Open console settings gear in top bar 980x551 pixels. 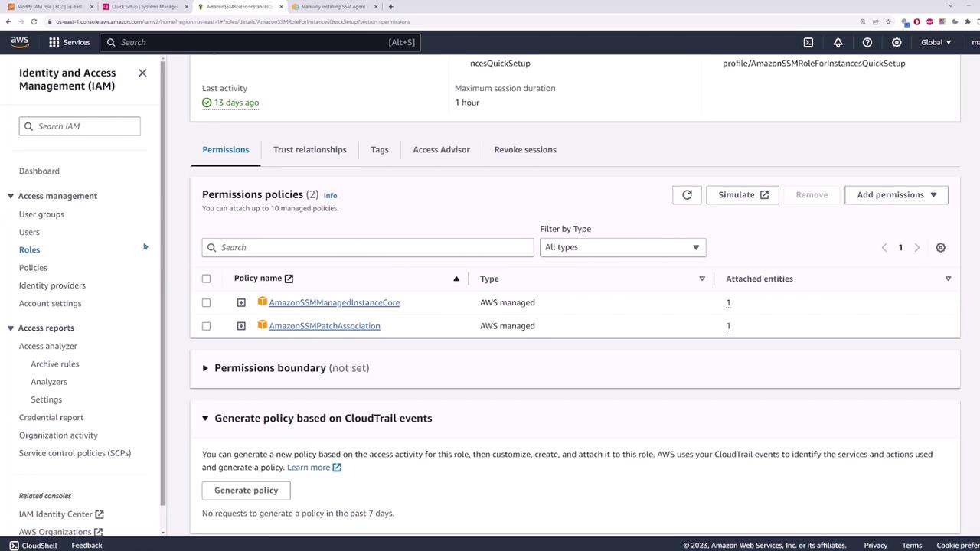(897, 42)
